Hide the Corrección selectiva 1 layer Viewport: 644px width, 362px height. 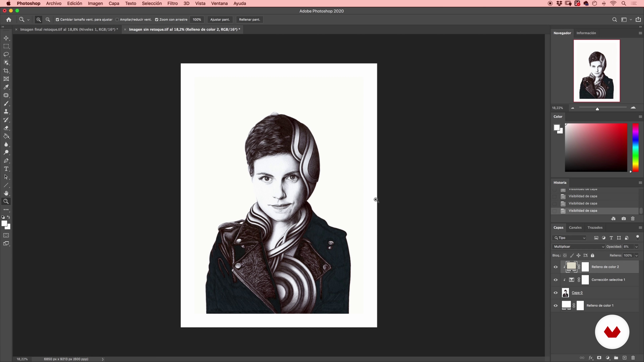pos(555,280)
